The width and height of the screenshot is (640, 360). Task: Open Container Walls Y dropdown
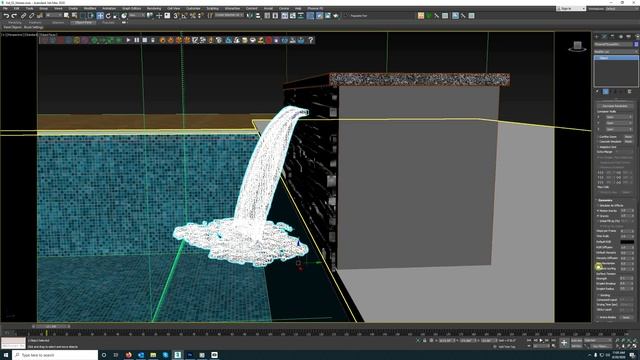(619, 123)
